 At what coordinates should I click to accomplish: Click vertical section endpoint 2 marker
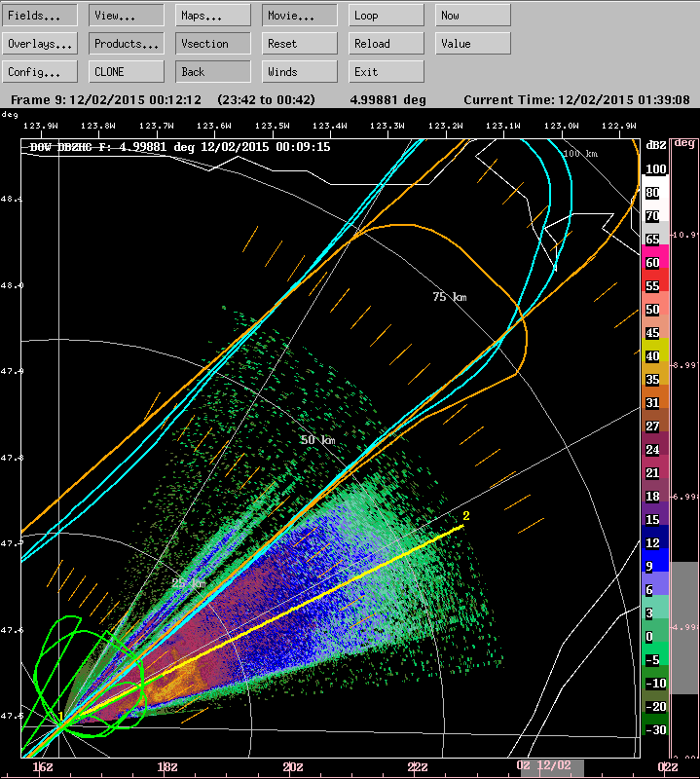tap(466, 516)
